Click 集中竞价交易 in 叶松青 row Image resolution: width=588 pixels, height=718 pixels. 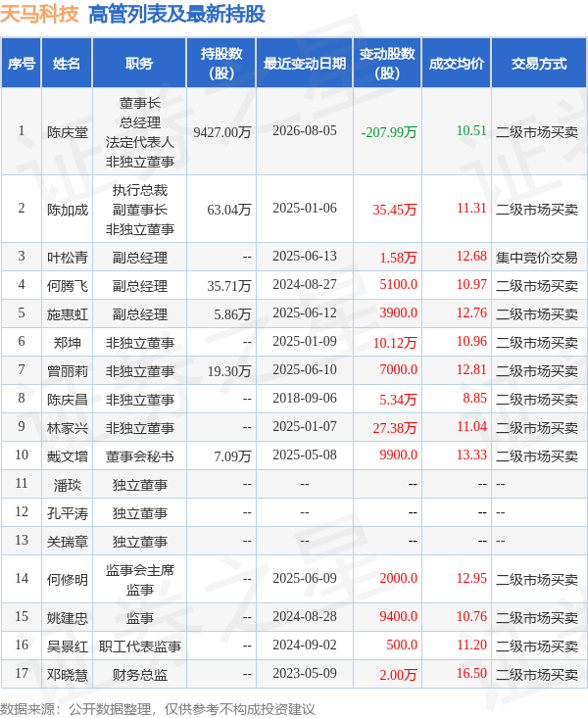pyautogui.click(x=537, y=258)
